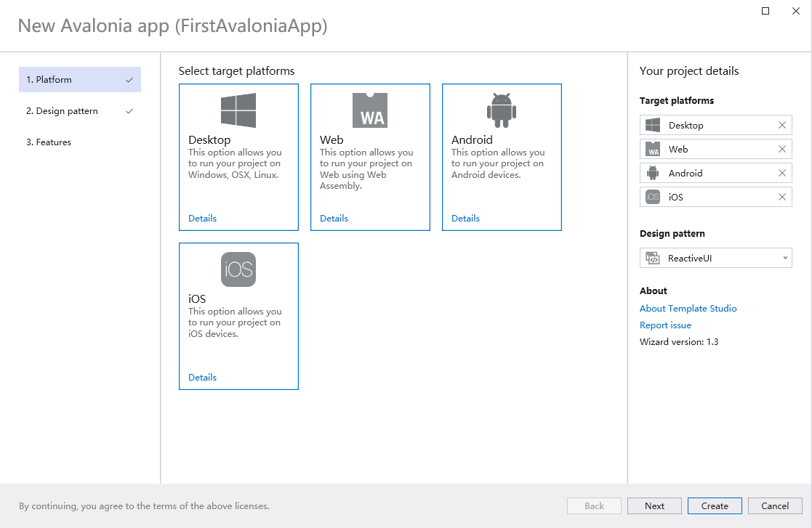This screenshot has width=812, height=528.
Task: Click the Desktop icon in Target platforms list
Action: [653, 125]
